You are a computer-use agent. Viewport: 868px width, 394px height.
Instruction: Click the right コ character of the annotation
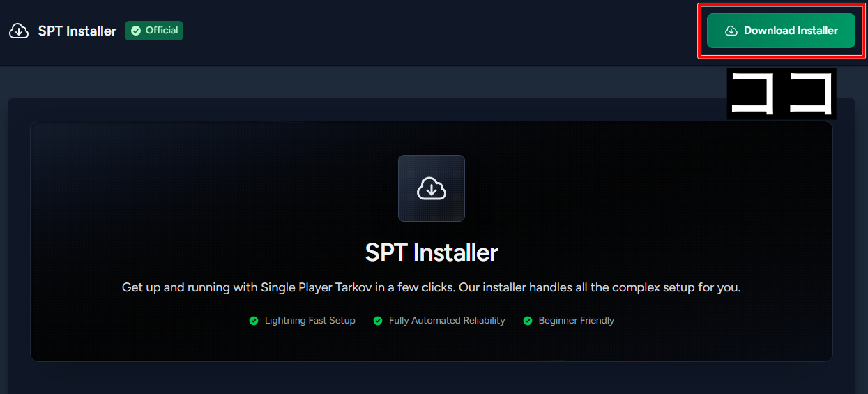point(811,94)
